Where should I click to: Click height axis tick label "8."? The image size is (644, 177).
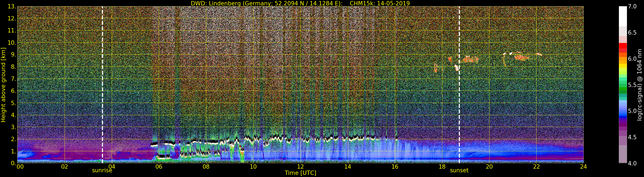coord(13,67)
